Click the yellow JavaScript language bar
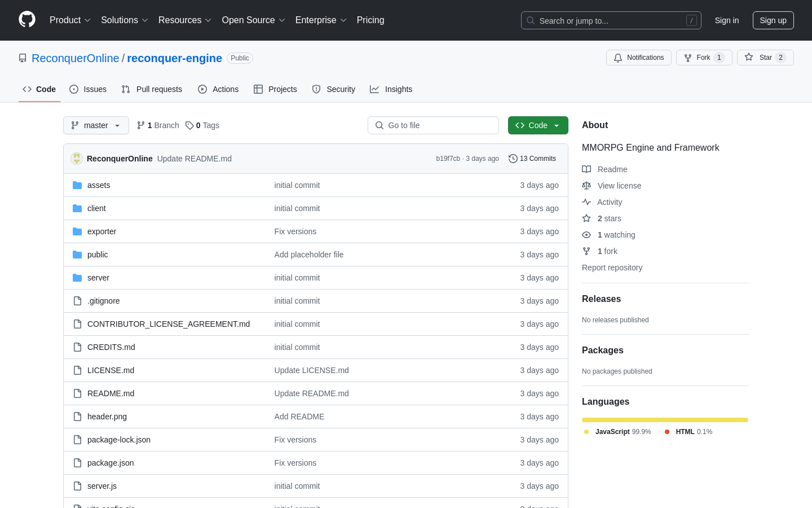812x508 pixels. 665,420
